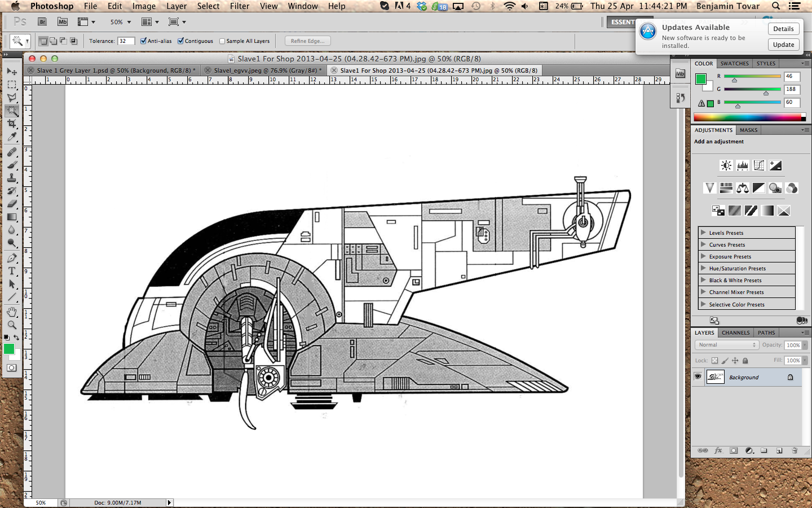Select the Eraser tool
This screenshot has height=508, width=812.
tap(11, 204)
